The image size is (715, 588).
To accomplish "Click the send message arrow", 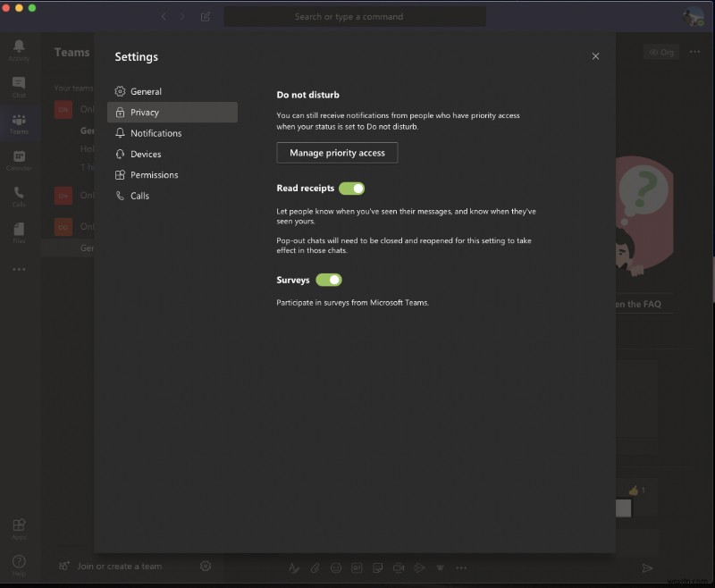I will (x=647, y=568).
